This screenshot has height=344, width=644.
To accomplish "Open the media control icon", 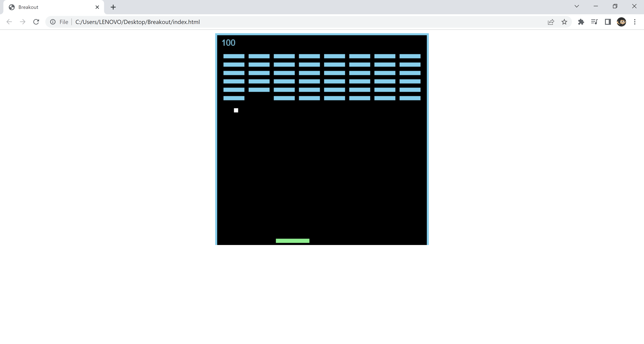I will pyautogui.click(x=594, y=22).
